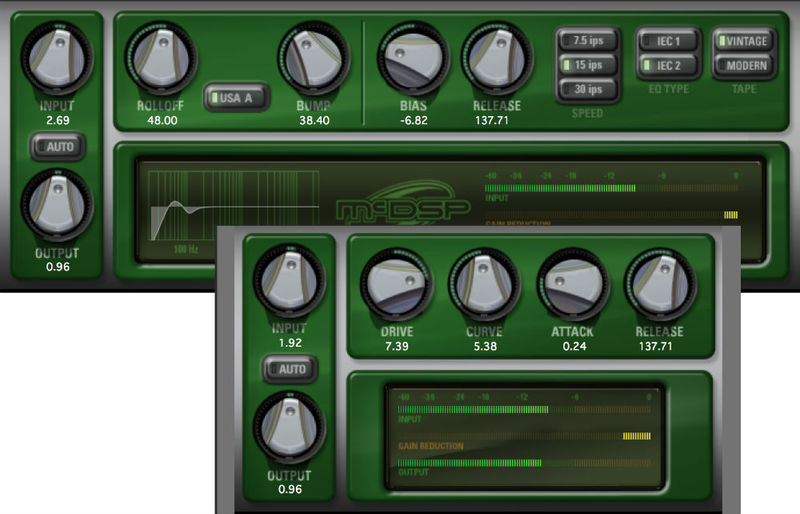
Task: Click the Input knob in the tape window
Action: [57, 58]
